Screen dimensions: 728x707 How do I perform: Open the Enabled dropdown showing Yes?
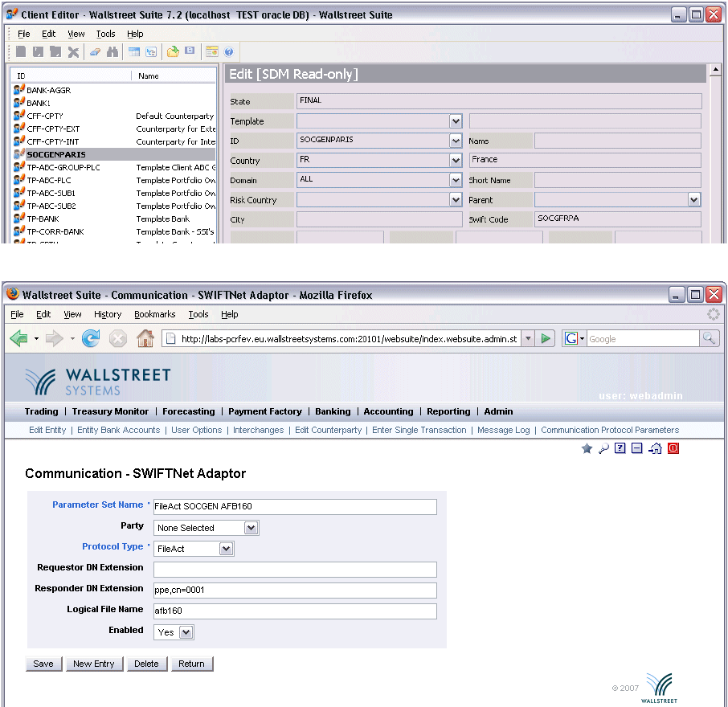tap(186, 632)
